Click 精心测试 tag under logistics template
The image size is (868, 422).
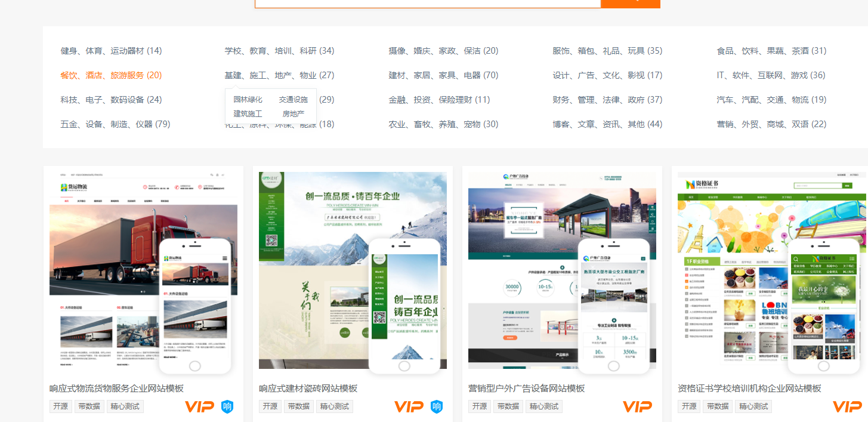tap(125, 406)
